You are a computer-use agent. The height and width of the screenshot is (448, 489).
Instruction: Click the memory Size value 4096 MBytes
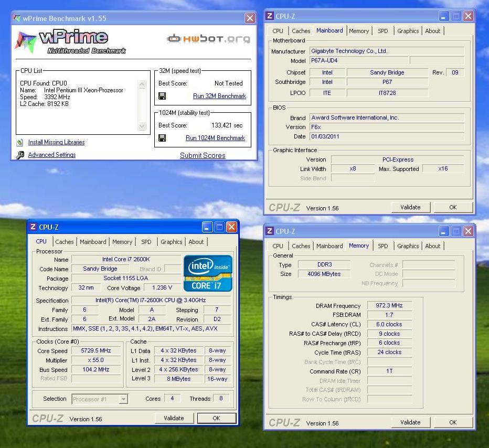pyautogui.click(x=324, y=274)
